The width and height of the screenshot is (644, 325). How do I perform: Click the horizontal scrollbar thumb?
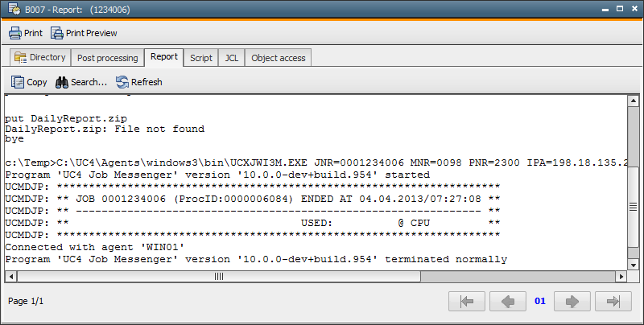coord(218,276)
